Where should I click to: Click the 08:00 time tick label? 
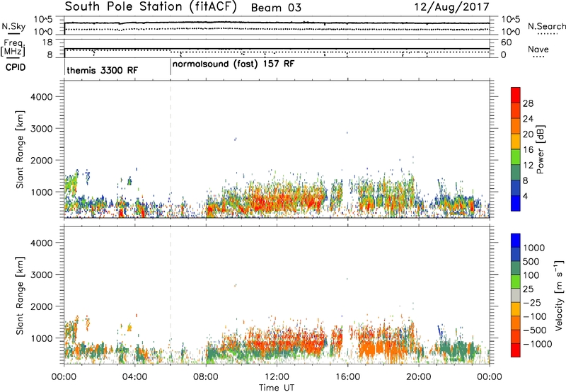206,377
